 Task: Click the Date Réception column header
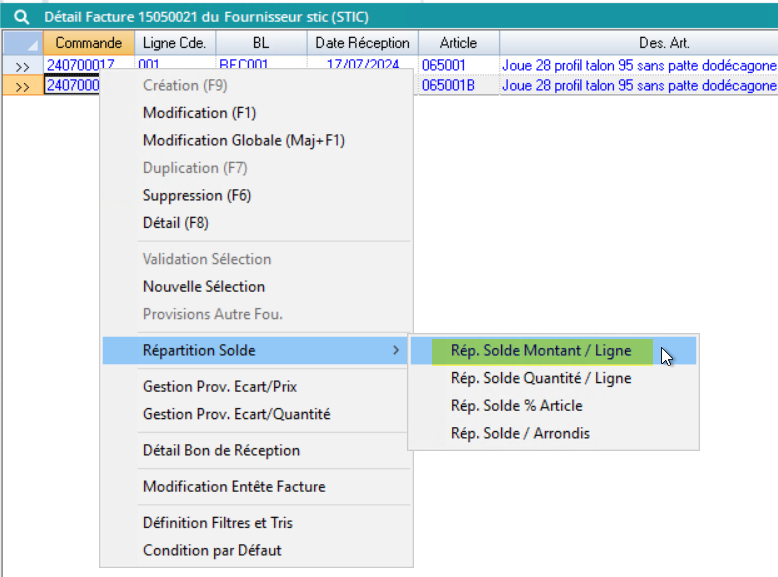(362, 43)
